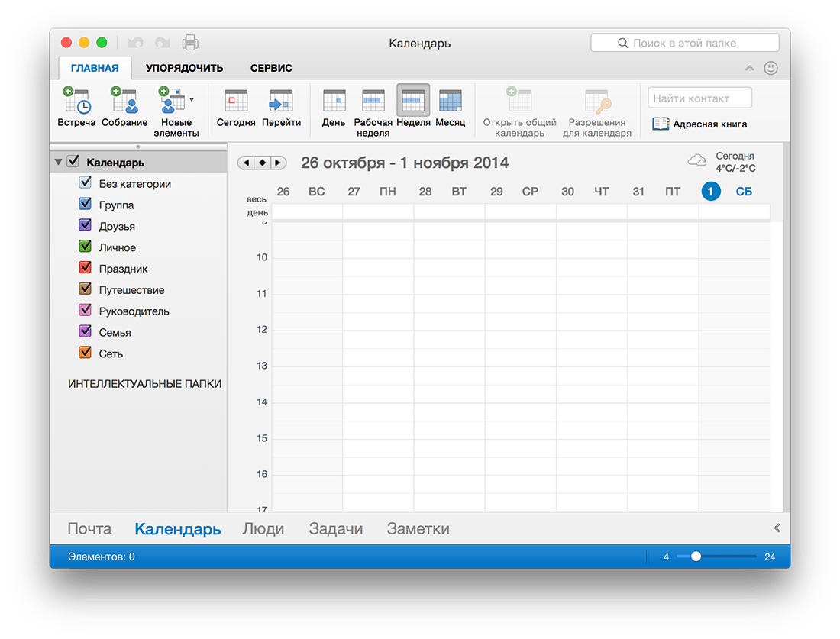Click the 30 ЧТ day header
The image size is (840, 639).
586,191
